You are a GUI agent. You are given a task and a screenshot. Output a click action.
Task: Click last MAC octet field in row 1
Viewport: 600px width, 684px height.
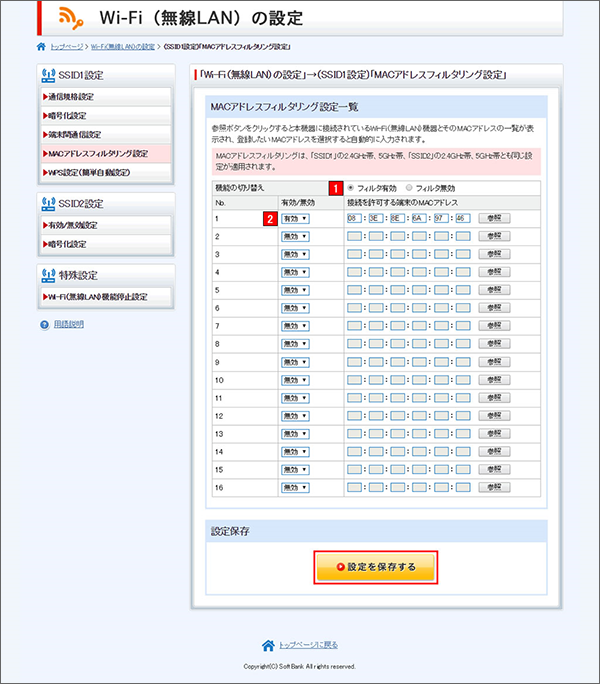point(463,219)
